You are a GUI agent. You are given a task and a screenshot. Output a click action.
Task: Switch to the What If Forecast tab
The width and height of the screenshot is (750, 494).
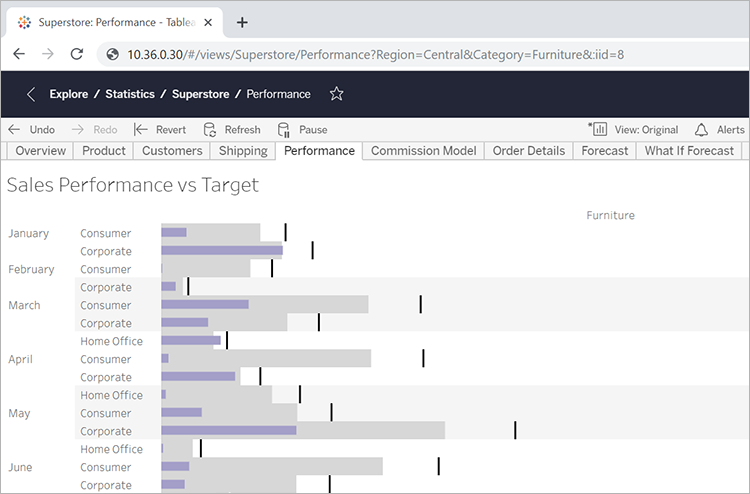point(689,151)
